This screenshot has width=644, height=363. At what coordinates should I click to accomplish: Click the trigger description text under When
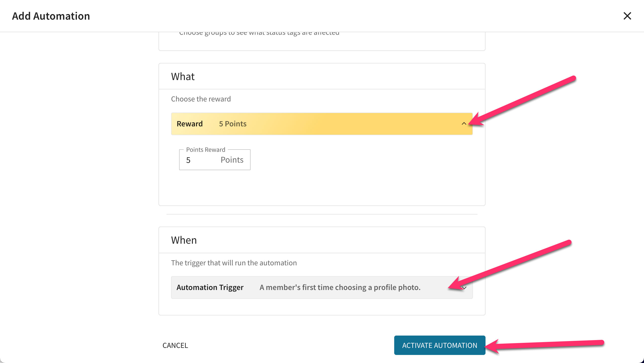click(234, 263)
